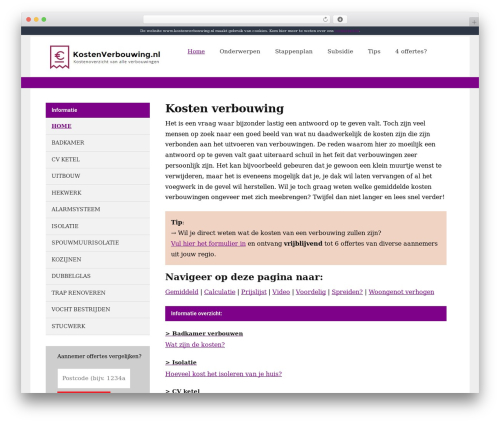This screenshot has width=500, height=423.
Task: Select ISOLATIE in the sidebar
Action: point(98,226)
